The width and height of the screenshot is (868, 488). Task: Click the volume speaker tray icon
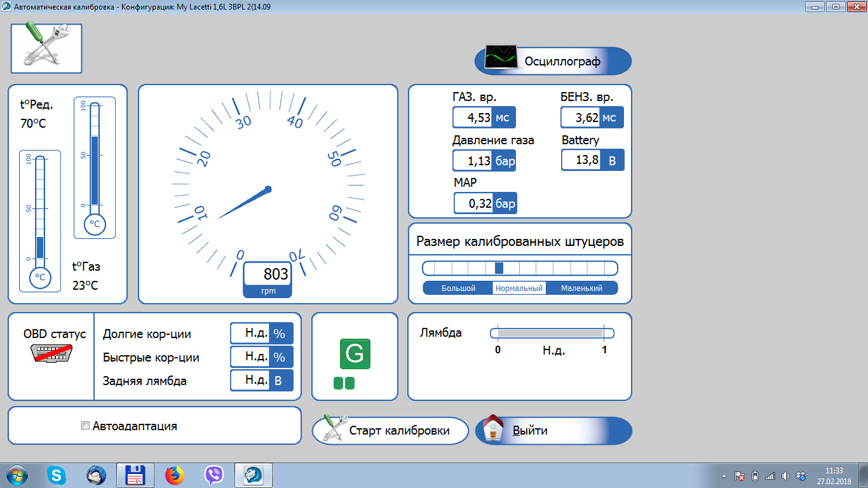tap(785, 476)
